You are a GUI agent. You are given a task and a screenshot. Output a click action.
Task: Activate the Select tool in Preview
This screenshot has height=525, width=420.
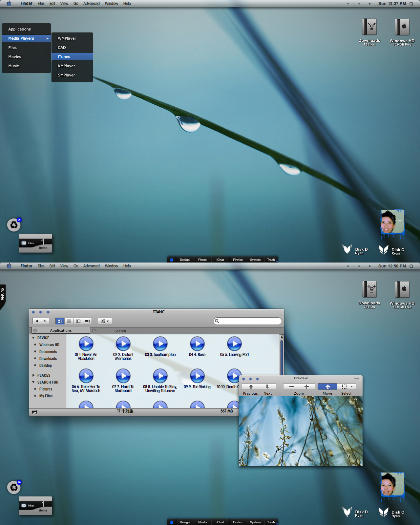(344, 387)
